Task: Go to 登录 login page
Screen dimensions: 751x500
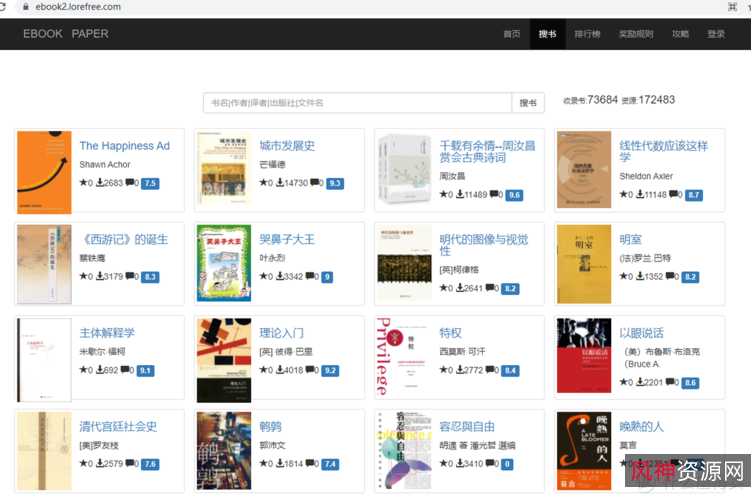Action: click(716, 34)
